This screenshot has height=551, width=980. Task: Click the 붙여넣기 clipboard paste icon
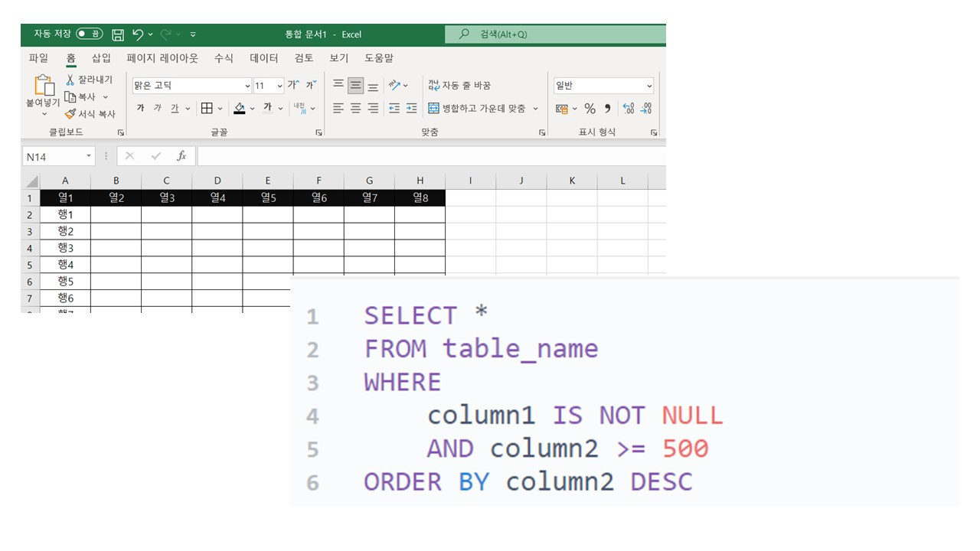[44, 85]
